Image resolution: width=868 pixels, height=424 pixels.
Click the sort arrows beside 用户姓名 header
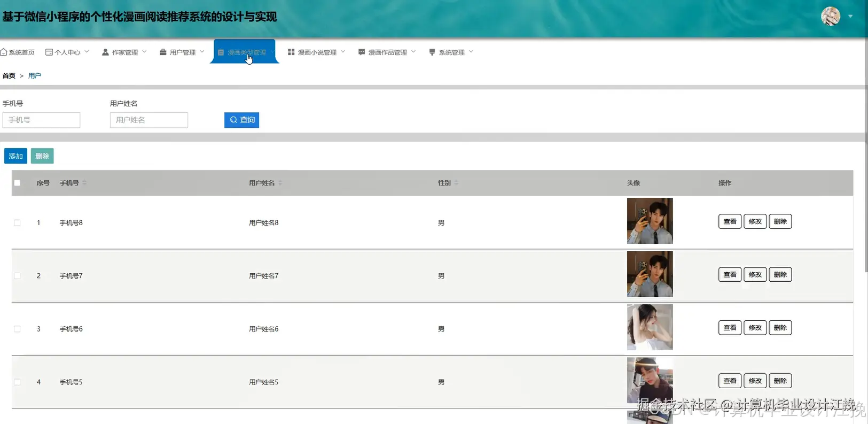(280, 183)
